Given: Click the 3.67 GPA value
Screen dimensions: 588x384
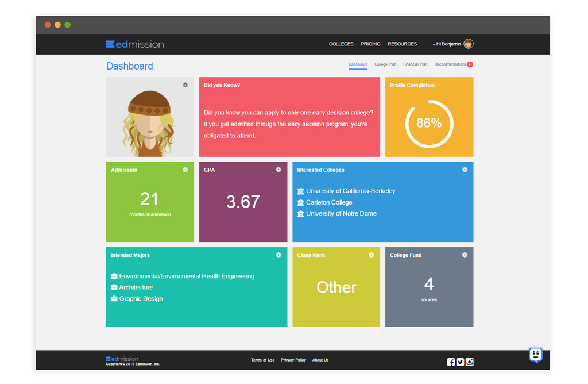Looking at the screenshot, I should 243,202.
